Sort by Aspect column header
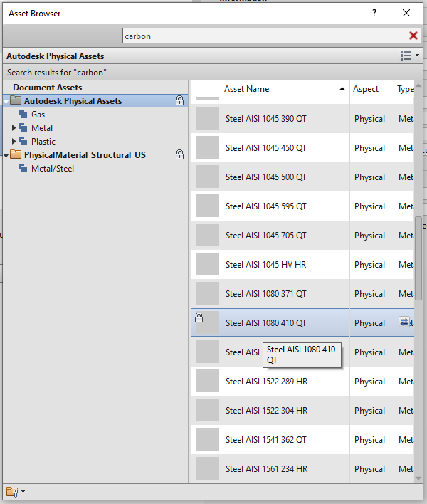 [371, 89]
